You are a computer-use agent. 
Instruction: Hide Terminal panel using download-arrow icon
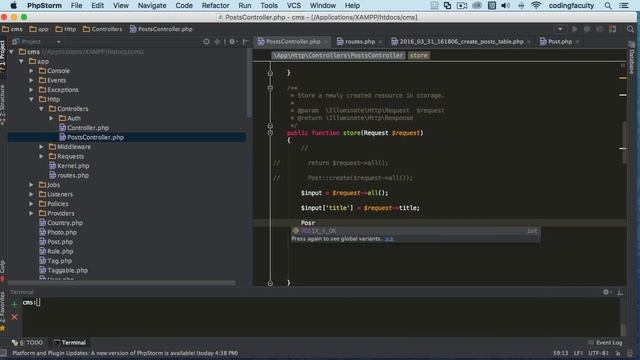pos(620,292)
